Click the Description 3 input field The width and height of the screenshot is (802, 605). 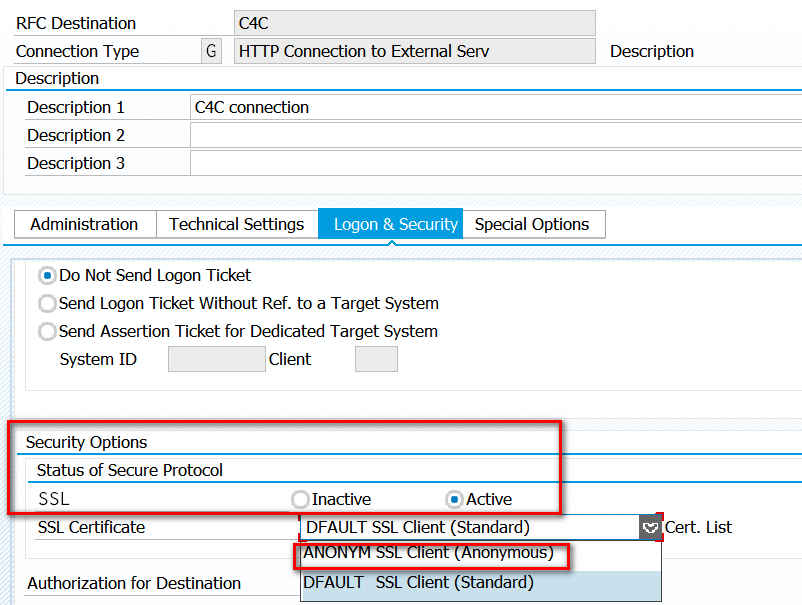(x=495, y=163)
